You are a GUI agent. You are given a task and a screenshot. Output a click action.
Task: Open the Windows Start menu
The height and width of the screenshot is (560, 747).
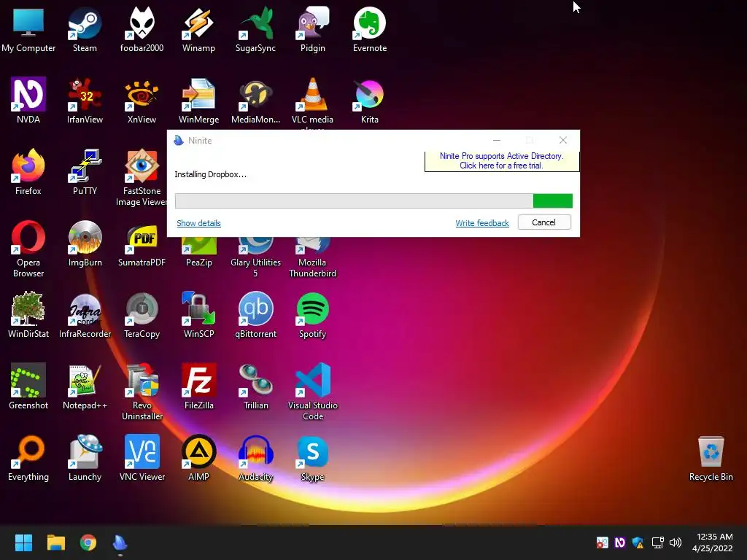(x=23, y=542)
